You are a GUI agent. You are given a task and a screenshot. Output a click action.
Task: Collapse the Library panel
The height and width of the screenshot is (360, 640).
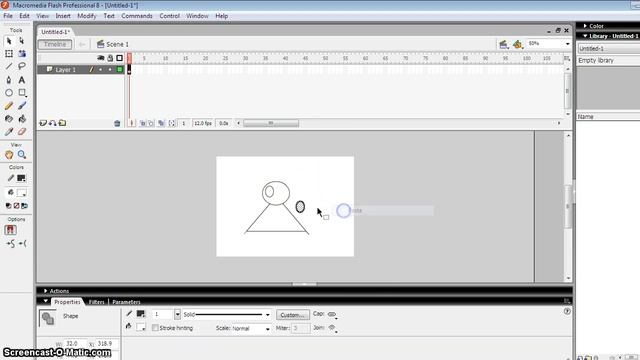point(585,36)
